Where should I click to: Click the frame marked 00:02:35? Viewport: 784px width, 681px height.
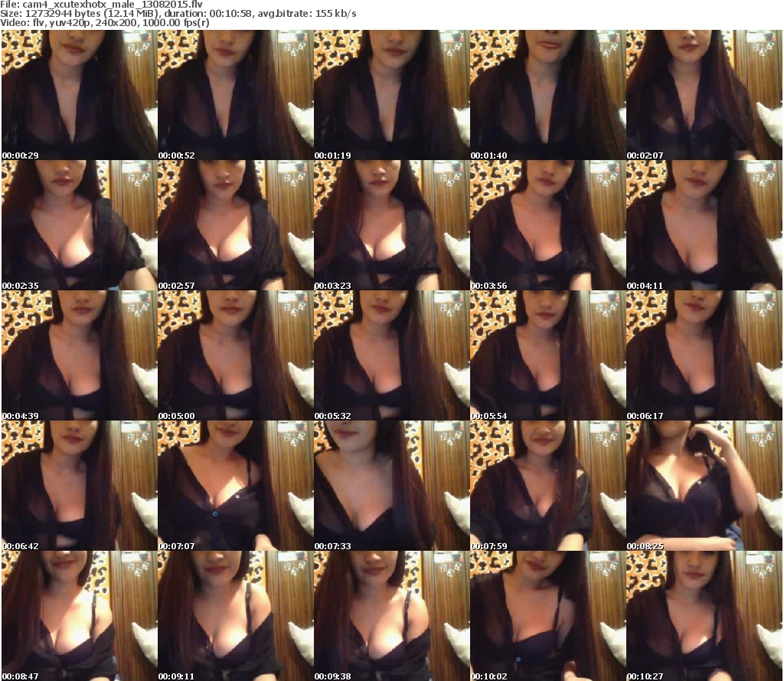point(80,225)
